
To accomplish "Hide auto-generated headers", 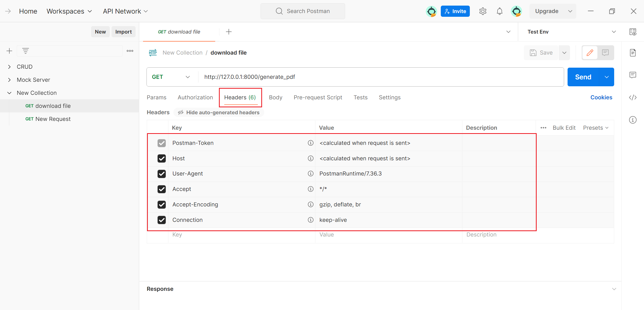I will [x=219, y=112].
